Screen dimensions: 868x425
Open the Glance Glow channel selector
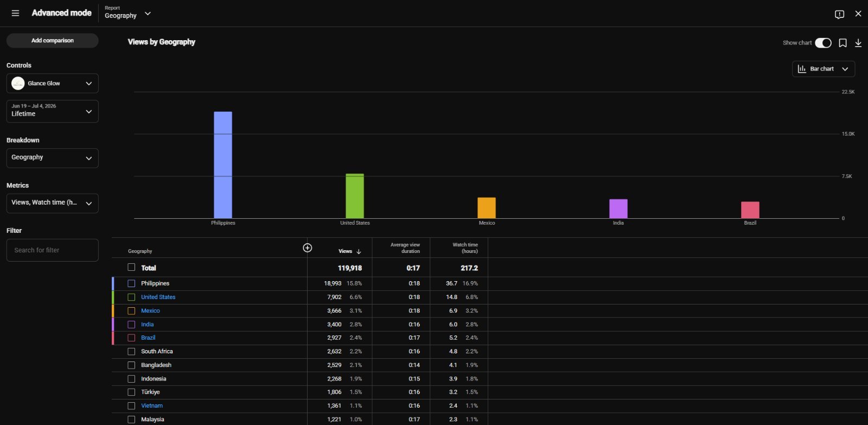click(x=53, y=83)
